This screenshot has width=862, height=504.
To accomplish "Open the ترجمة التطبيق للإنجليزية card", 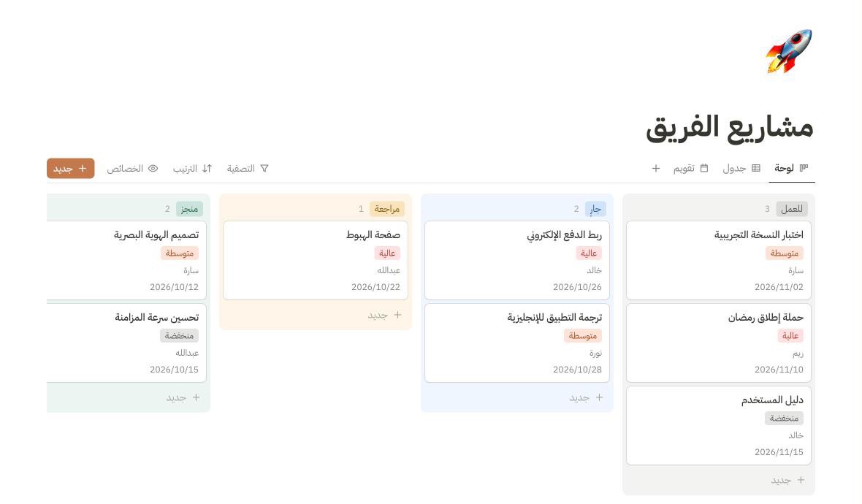I will tap(516, 343).
